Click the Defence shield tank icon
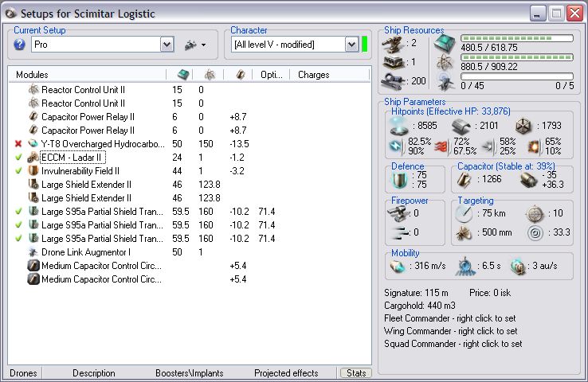The image size is (588, 382). 400,181
